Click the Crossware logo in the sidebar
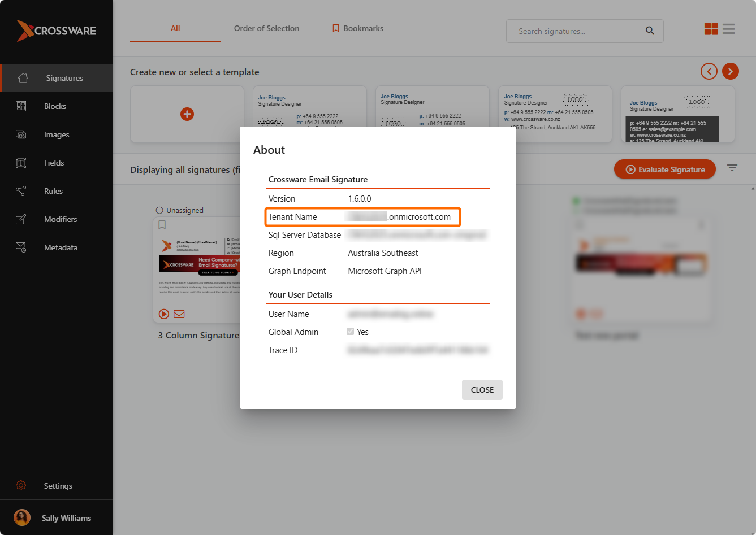The height and width of the screenshot is (535, 756). (57, 31)
